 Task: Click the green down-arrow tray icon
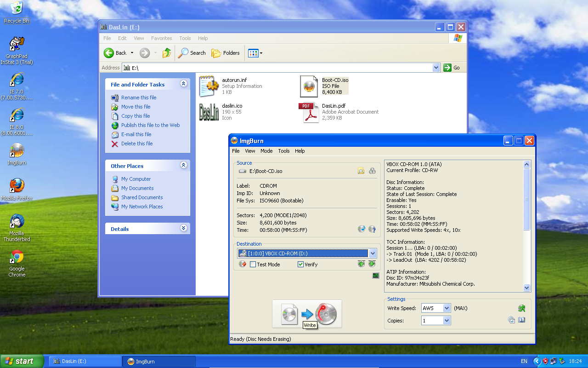(x=372, y=264)
